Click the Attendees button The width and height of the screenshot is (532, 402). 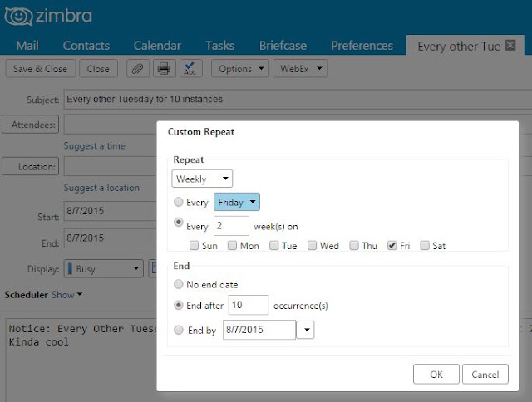coord(31,125)
